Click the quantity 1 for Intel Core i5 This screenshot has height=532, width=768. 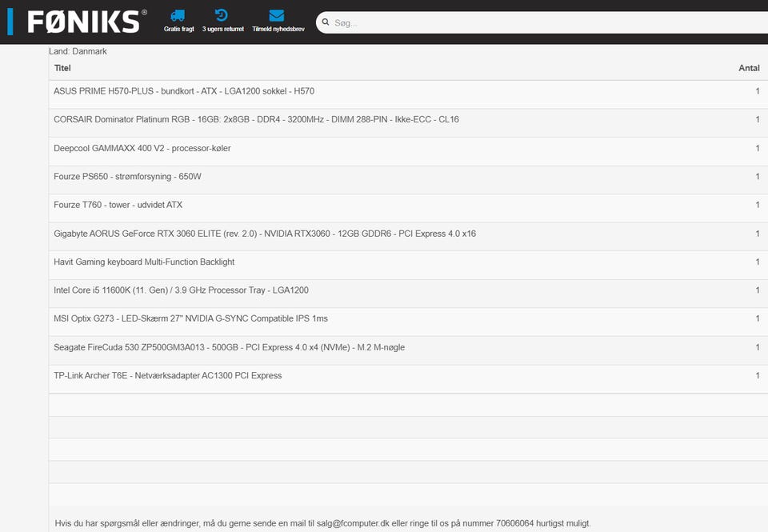(758, 290)
